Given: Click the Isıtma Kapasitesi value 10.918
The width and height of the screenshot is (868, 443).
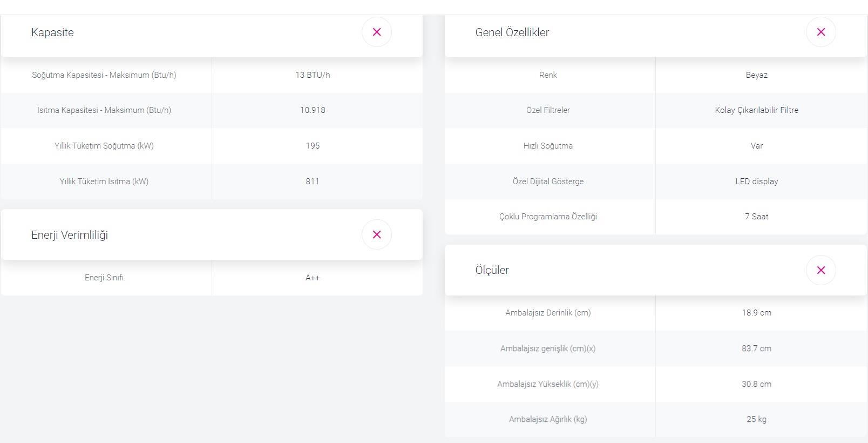Looking at the screenshot, I should (x=313, y=110).
